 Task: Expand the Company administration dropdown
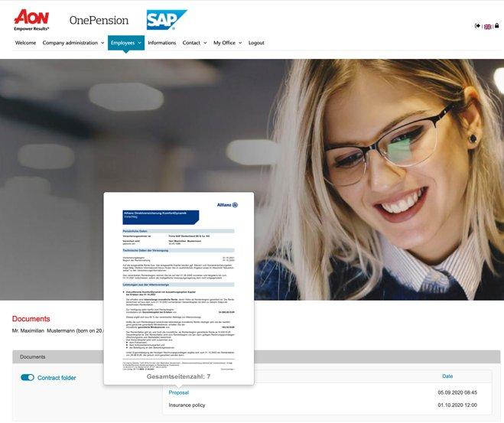point(73,43)
